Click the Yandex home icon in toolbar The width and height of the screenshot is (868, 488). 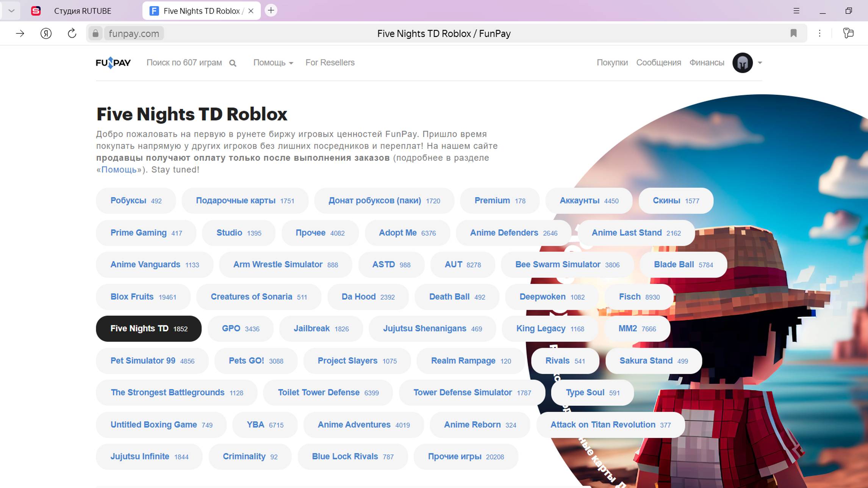(46, 33)
